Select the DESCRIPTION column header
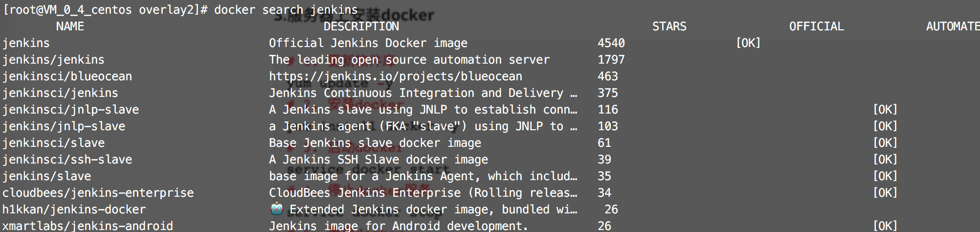Viewport: 980px width, 232px height. click(x=361, y=26)
